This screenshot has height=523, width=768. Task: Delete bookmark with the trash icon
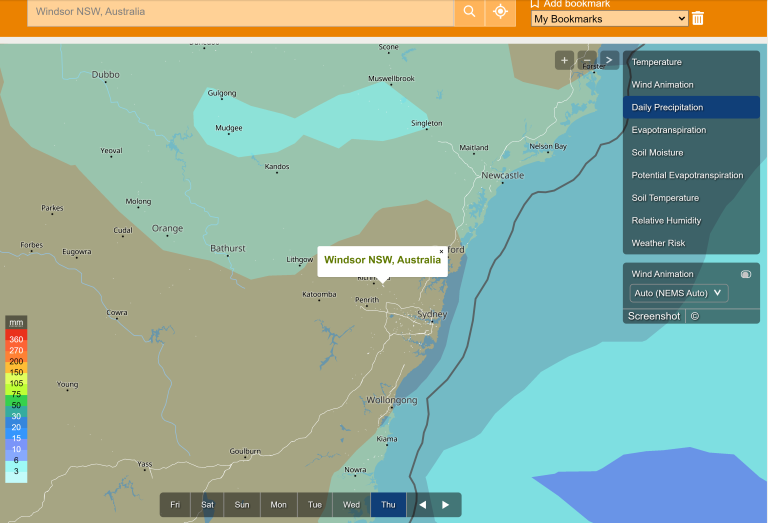coord(698,19)
